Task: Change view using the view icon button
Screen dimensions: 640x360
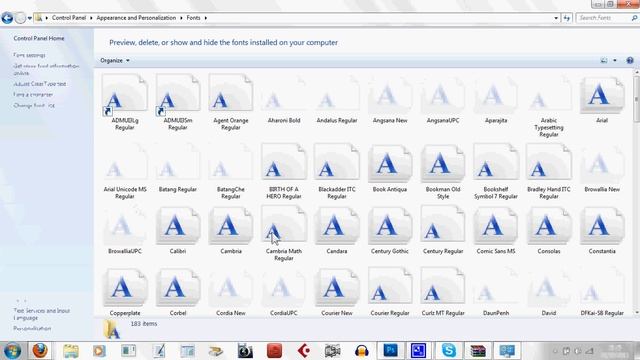Action: coord(604,60)
